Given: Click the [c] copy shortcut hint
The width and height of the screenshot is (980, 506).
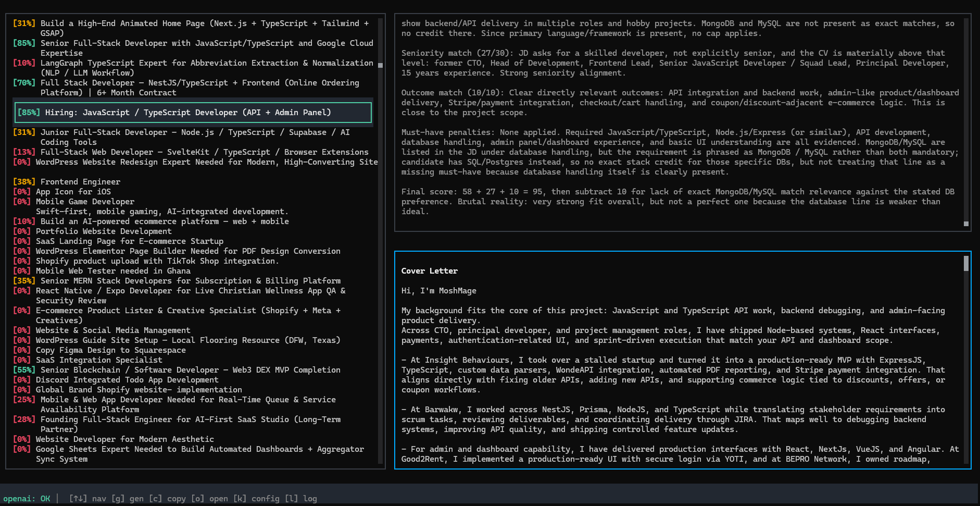Looking at the screenshot, I should (167, 499).
